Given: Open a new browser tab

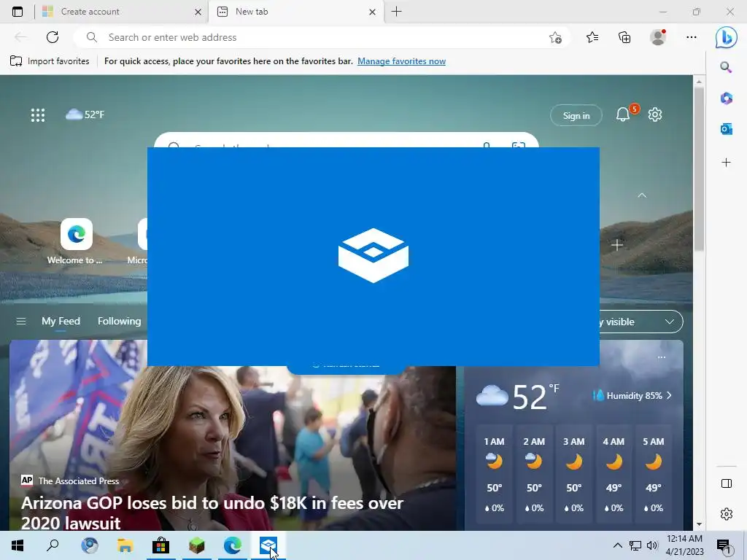Looking at the screenshot, I should (x=396, y=12).
